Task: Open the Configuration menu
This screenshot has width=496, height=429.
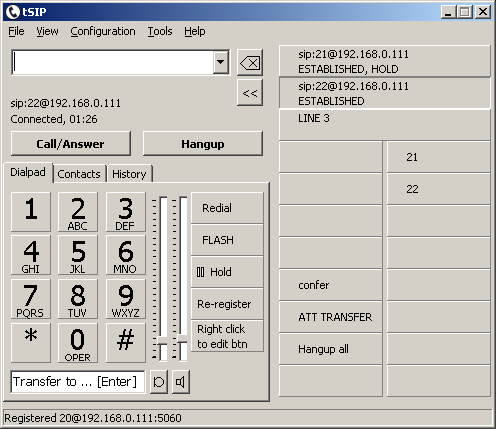Action: (103, 31)
